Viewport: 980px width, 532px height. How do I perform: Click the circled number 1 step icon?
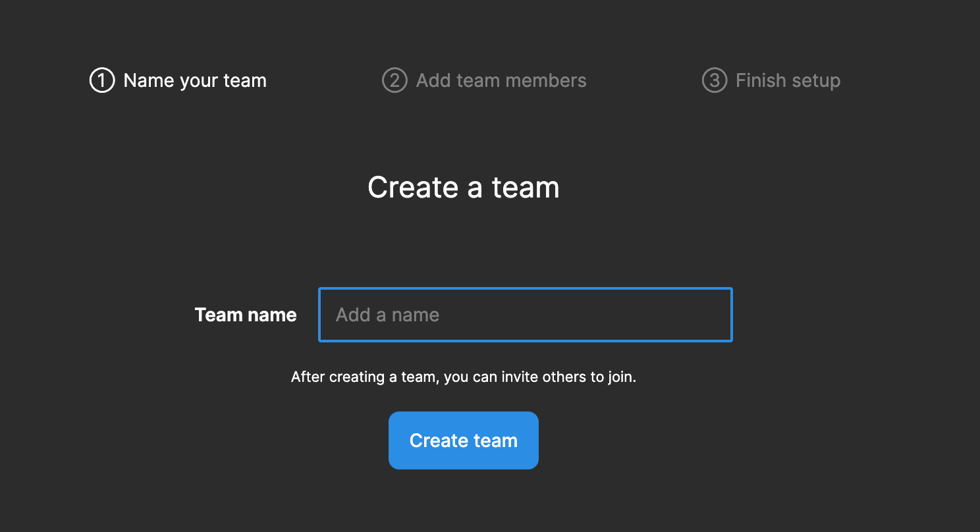(x=102, y=80)
